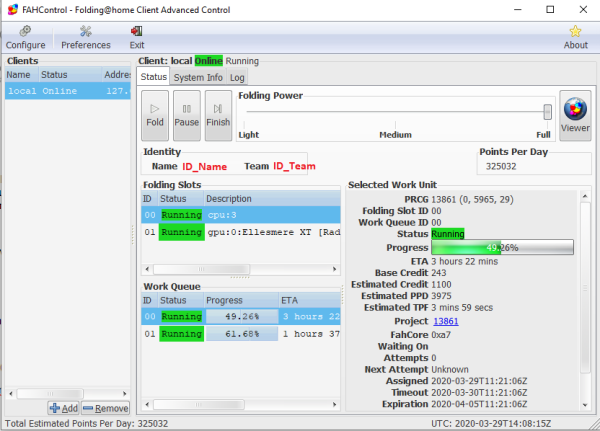This screenshot has height=431, width=600.
Task: Select folding slot 00 cpu:3 row
Action: pos(240,214)
